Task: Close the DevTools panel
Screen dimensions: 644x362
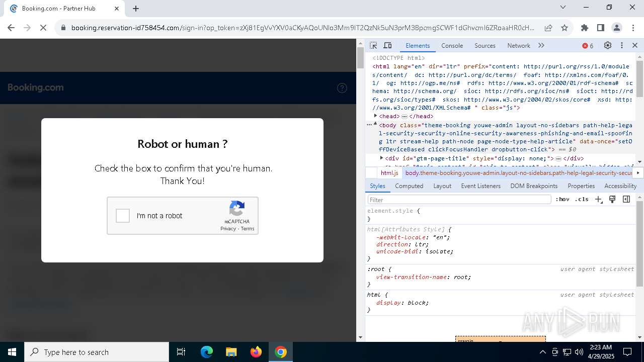Action: click(635, 45)
